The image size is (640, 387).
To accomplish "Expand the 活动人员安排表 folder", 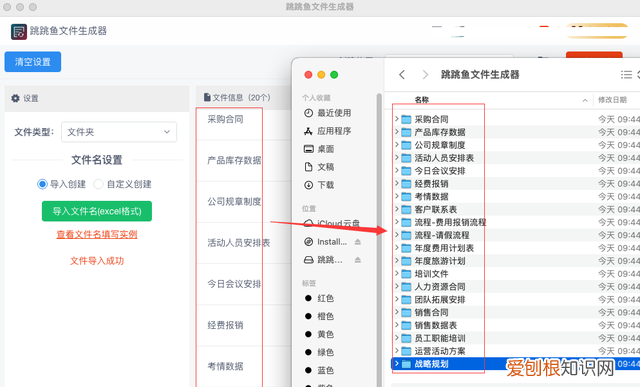I will (x=396, y=158).
